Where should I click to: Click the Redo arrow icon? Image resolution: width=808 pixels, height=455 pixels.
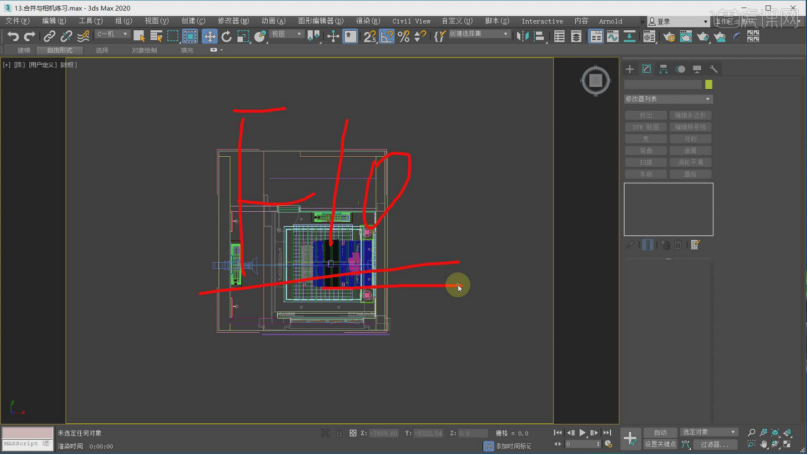click(x=29, y=36)
